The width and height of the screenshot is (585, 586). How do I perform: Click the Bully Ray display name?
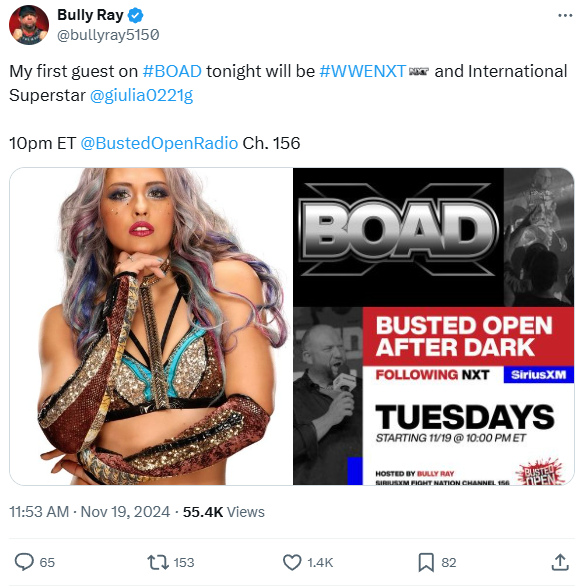pos(90,15)
